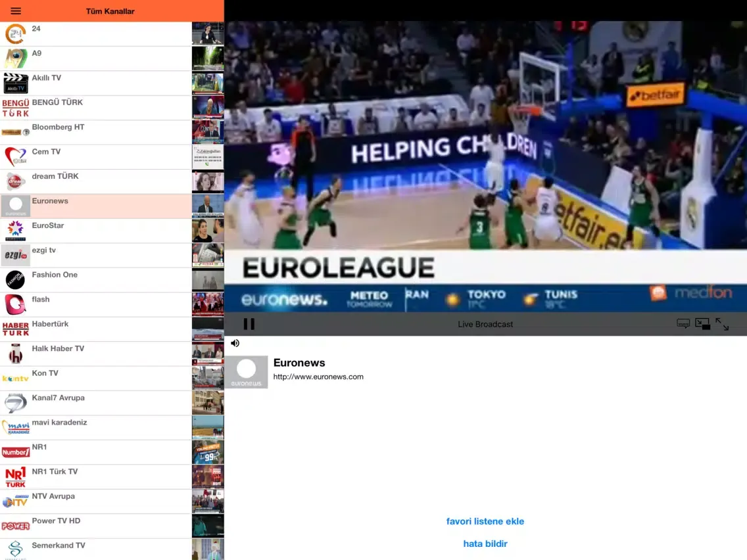Choose Habertürk channel name

click(x=50, y=324)
